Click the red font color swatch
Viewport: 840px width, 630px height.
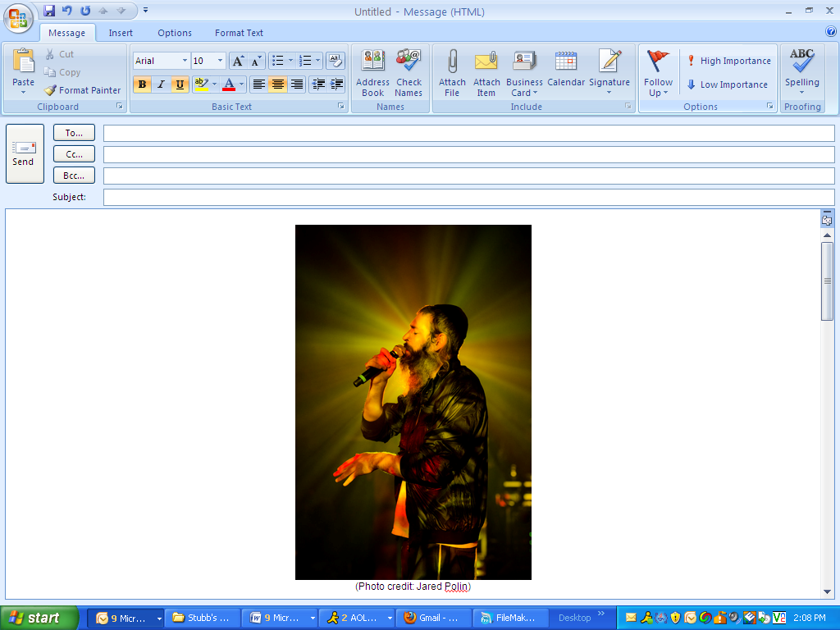coord(229,84)
